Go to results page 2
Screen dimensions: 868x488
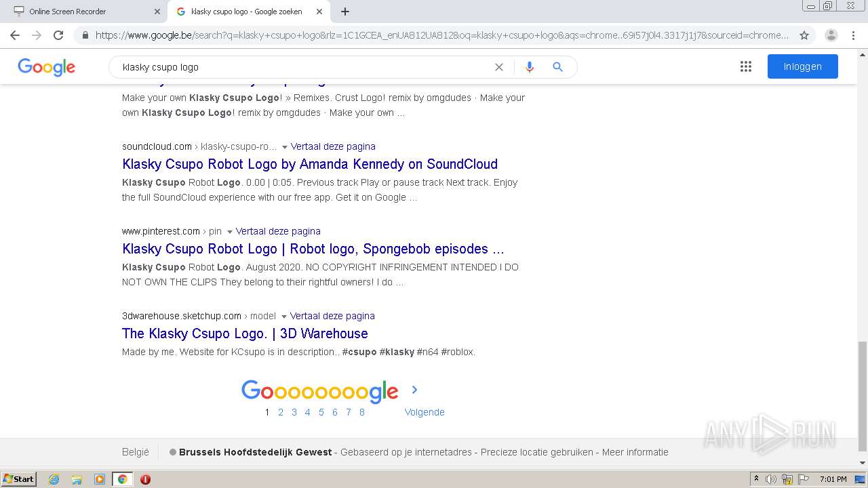pyautogui.click(x=281, y=412)
